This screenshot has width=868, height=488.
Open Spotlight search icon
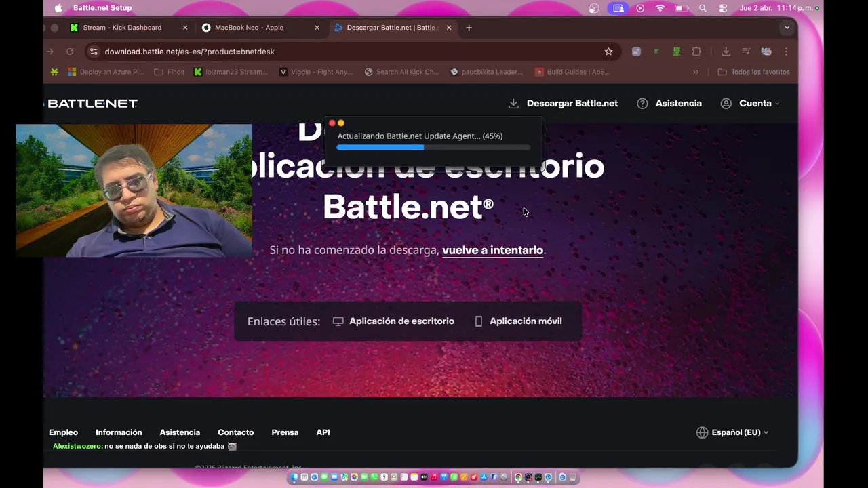pos(703,8)
